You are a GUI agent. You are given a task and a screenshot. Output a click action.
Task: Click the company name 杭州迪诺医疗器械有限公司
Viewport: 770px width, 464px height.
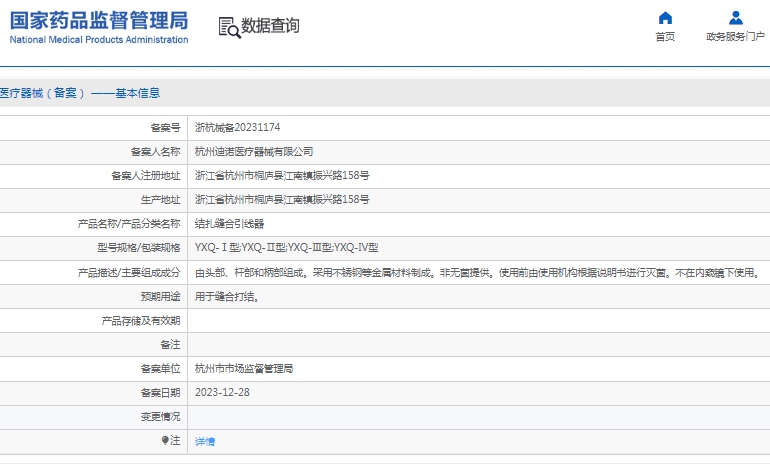[x=254, y=152]
